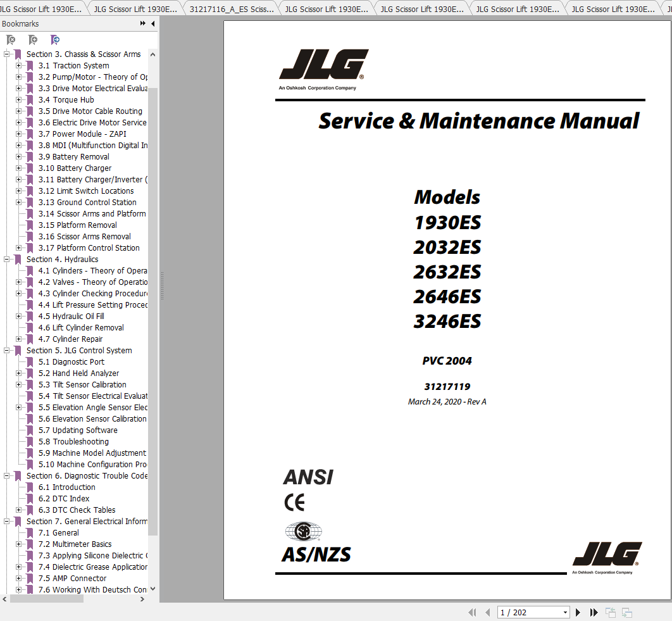Viewport: 672px width, 621px height.
Task: Click the bookmarks horizontal scrollbar thumb
Action: pos(47,599)
